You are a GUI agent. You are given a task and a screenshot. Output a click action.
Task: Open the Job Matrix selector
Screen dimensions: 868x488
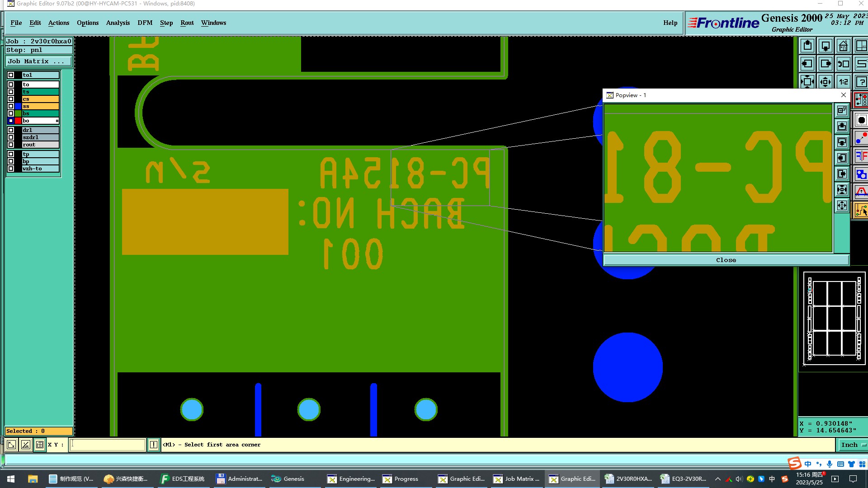tap(38, 61)
